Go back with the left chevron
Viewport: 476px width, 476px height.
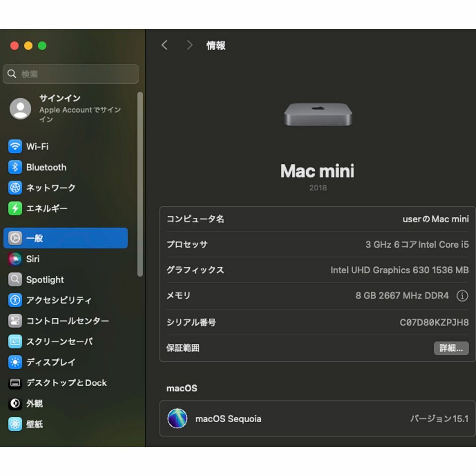point(164,45)
